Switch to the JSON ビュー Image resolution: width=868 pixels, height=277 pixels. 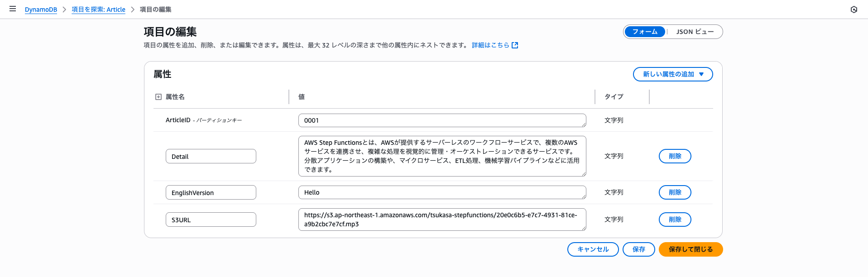click(x=695, y=32)
